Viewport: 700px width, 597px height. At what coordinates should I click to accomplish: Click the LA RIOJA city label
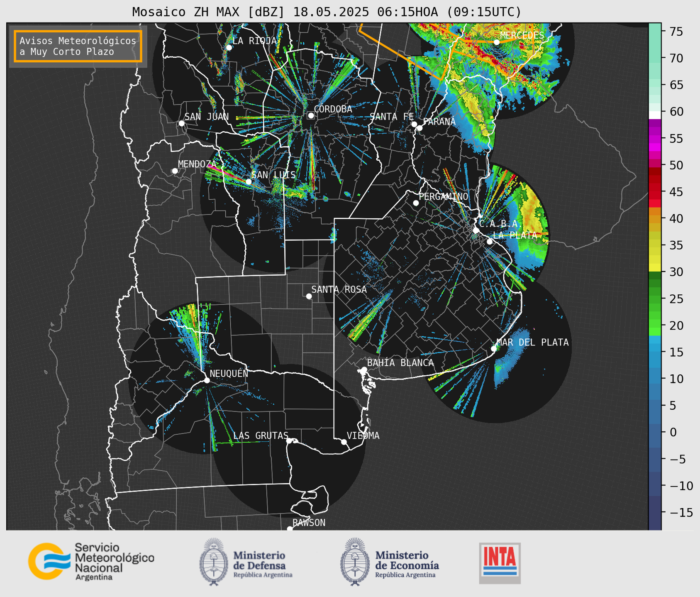coord(254,41)
